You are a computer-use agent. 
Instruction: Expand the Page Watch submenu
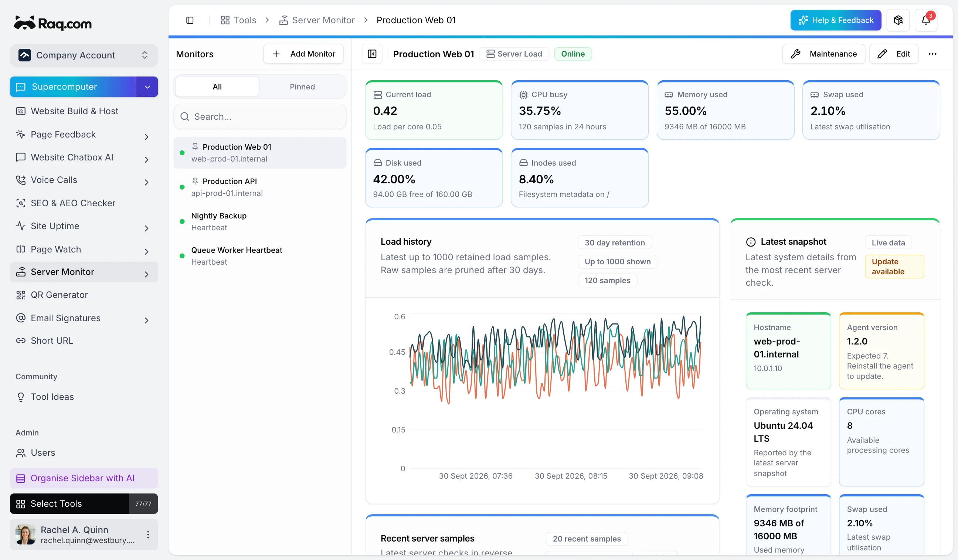(x=146, y=251)
